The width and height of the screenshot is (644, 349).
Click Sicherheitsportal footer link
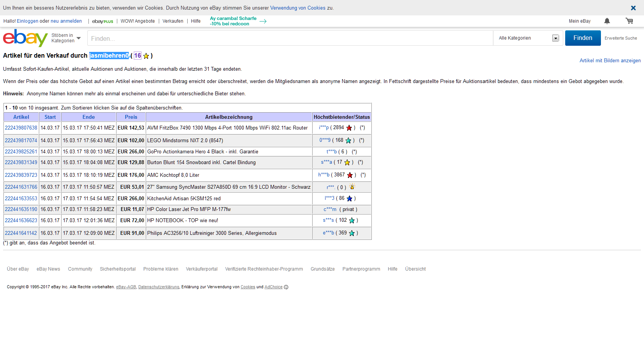pyautogui.click(x=118, y=269)
